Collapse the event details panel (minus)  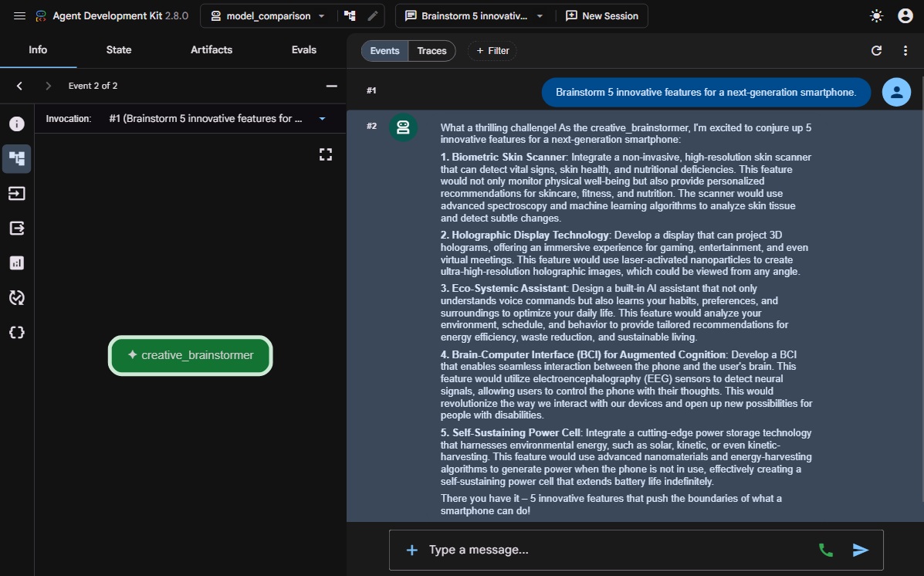[332, 86]
